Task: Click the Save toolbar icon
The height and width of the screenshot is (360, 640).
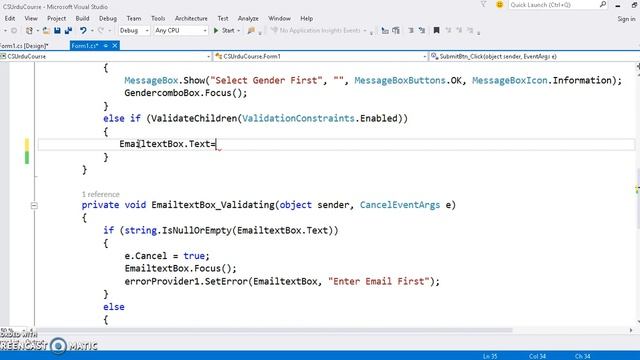Action: tap(57, 31)
